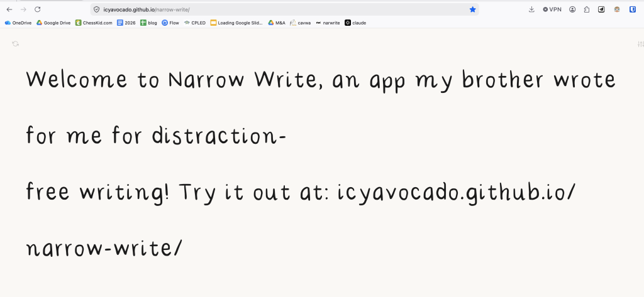
Task: Click the address bar URL field
Action: coord(284,9)
